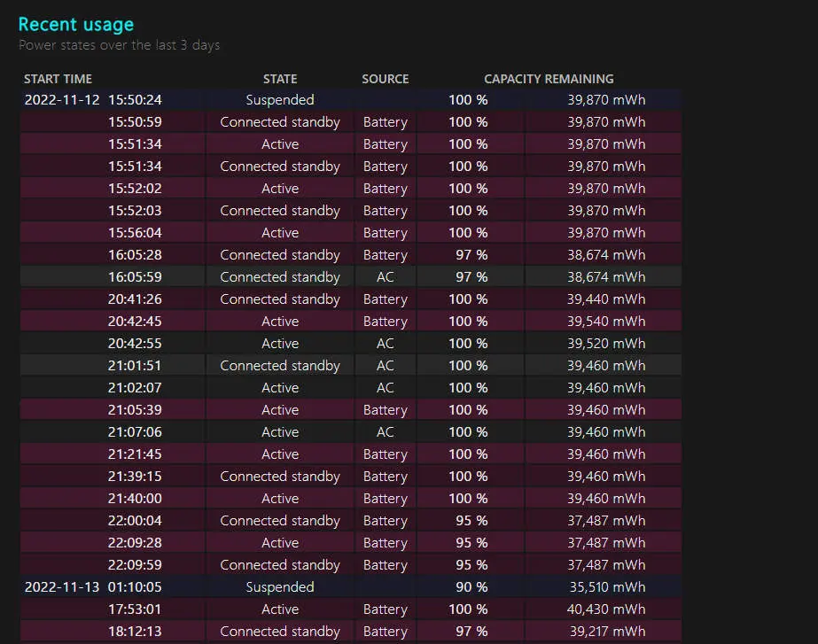Click AC source in 16:05:59 row
Image resolution: width=818 pixels, height=644 pixels.
point(386,277)
